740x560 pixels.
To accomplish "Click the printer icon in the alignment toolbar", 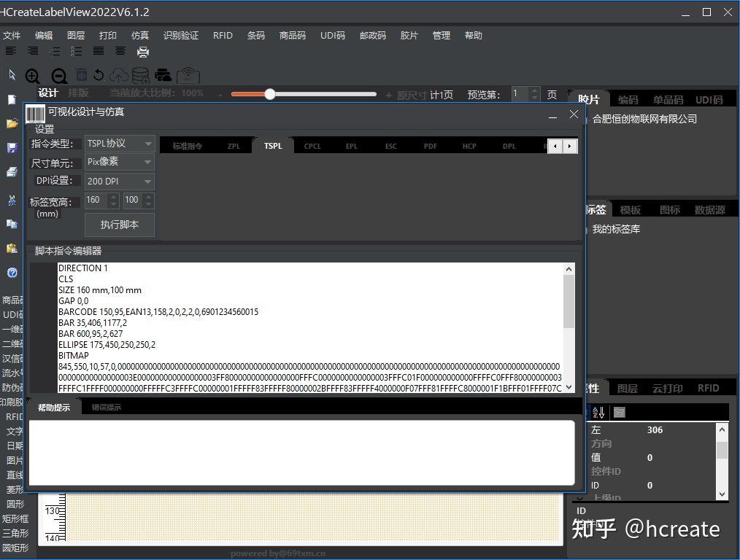I will coord(142,51).
